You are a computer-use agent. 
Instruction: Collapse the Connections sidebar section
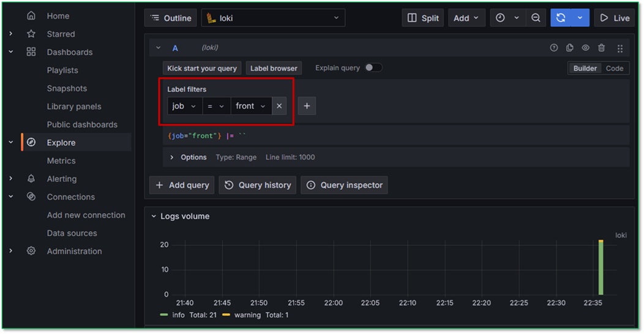11,197
